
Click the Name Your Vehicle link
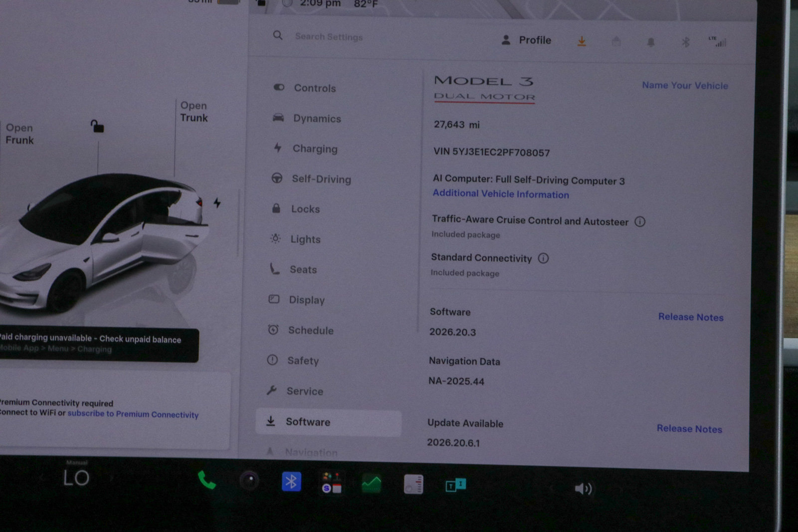pos(685,85)
